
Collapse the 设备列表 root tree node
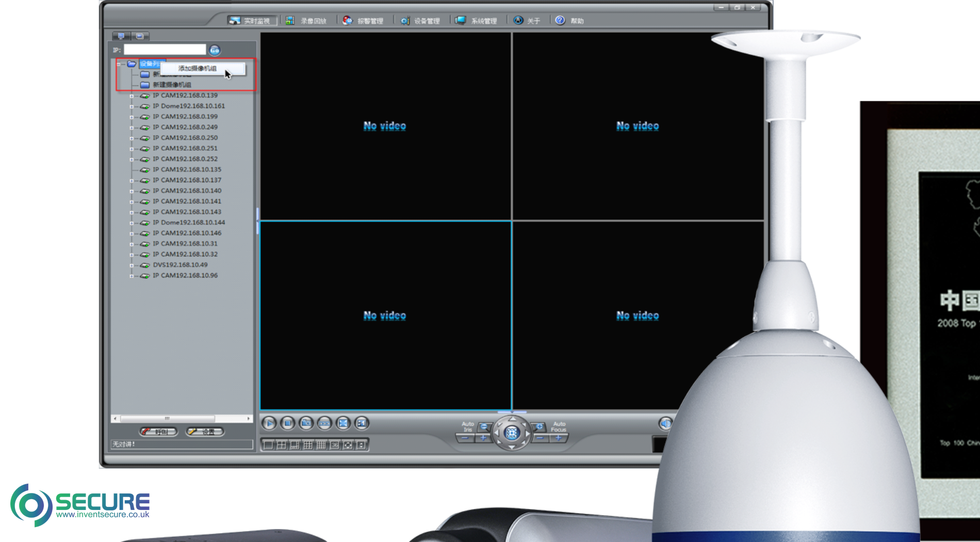pos(119,64)
